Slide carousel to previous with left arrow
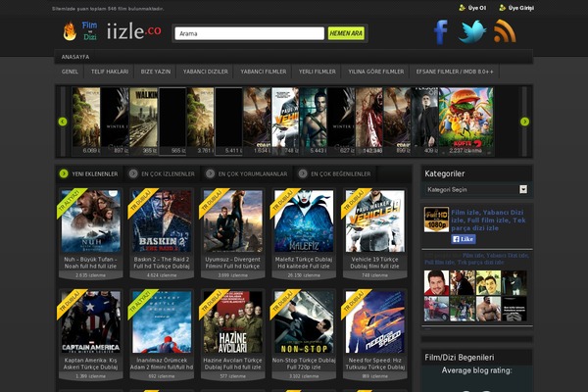The width and height of the screenshot is (588, 392). (63, 122)
